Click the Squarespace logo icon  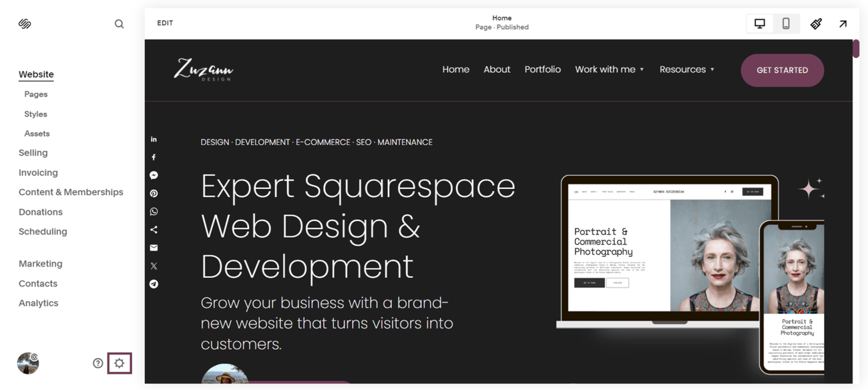click(x=25, y=24)
